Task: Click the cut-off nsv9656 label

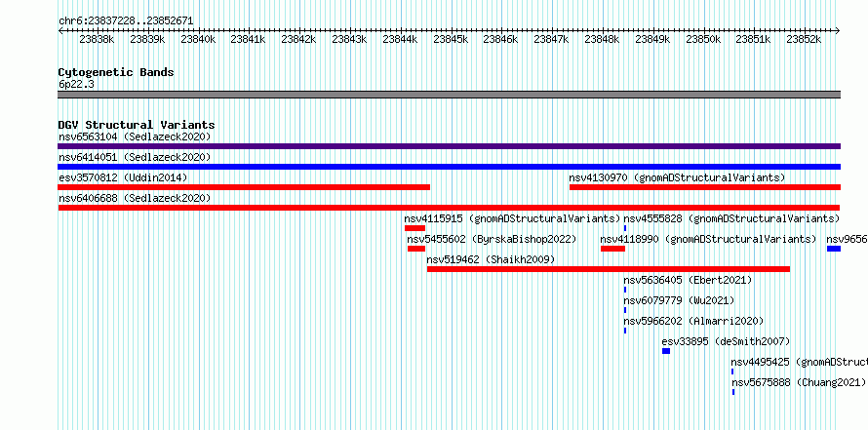Action: pyautogui.click(x=847, y=239)
